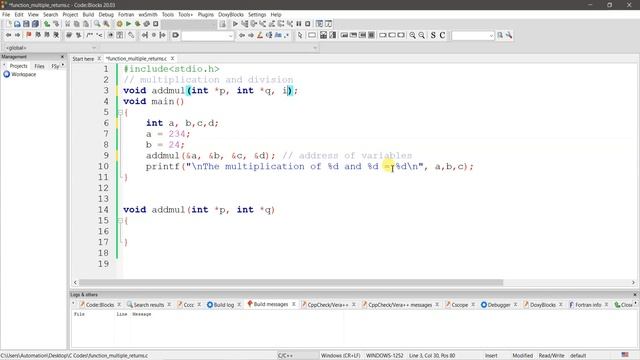The height and width of the screenshot is (360, 640).
Task: Open the search text combo box
Action: pos(208,36)
